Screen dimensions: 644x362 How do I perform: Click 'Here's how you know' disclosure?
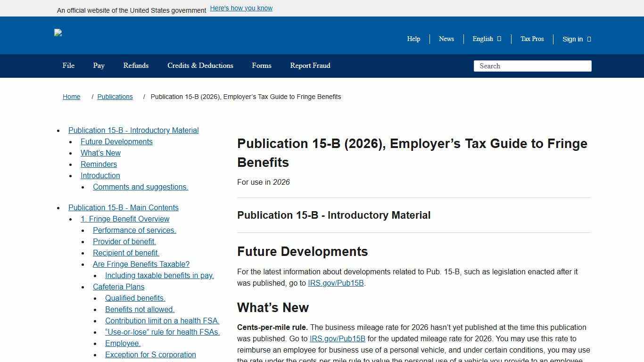pyautogui.click(x=241, y=8)
